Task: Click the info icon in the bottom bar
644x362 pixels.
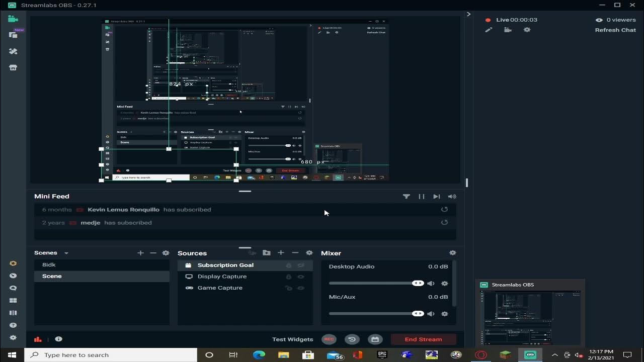Action: 58,339
